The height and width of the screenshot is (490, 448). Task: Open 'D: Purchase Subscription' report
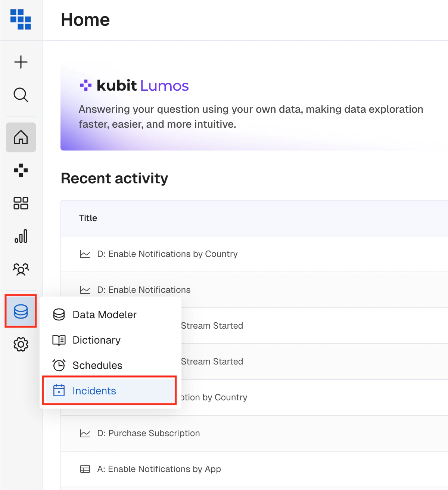coord(148,433)
